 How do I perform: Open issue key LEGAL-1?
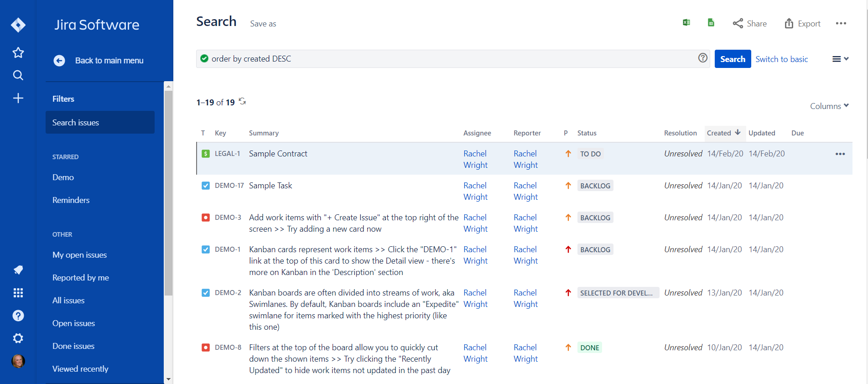[227, 154]
